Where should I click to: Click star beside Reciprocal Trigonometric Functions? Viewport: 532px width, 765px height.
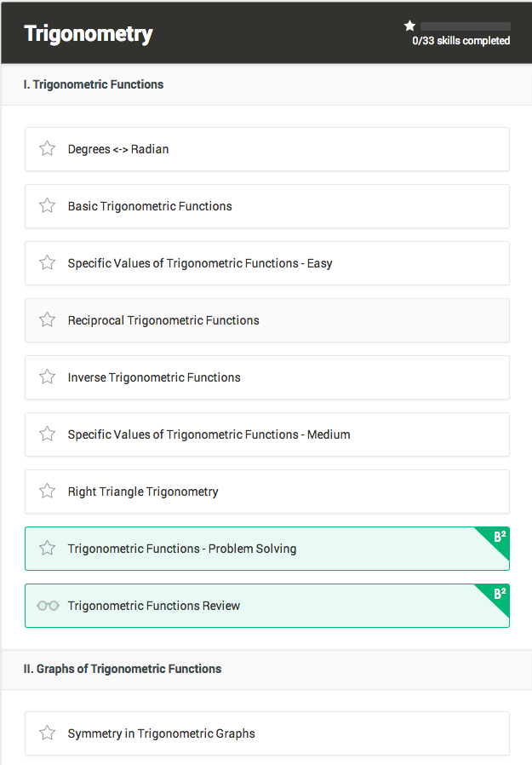pos(48,319)
